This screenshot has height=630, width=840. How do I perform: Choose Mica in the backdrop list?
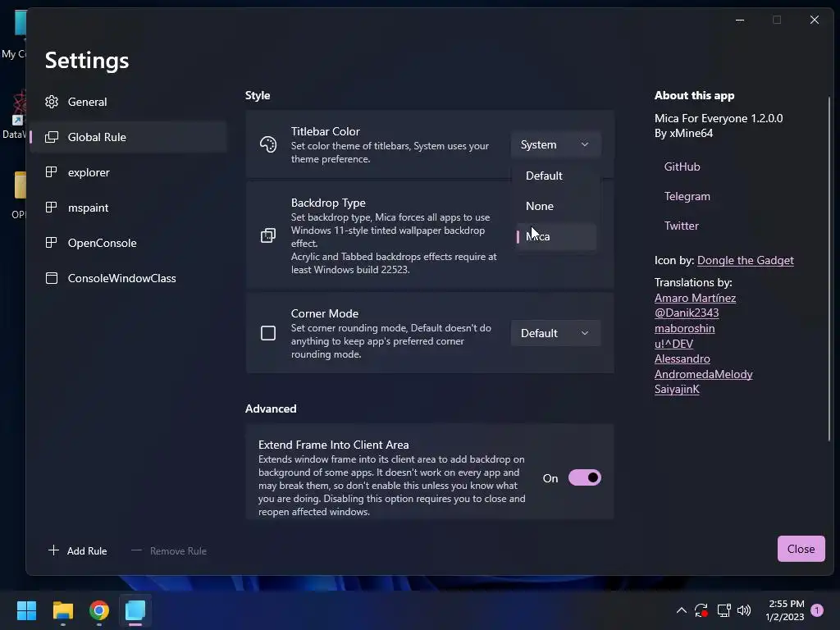[x=556, y=236]
